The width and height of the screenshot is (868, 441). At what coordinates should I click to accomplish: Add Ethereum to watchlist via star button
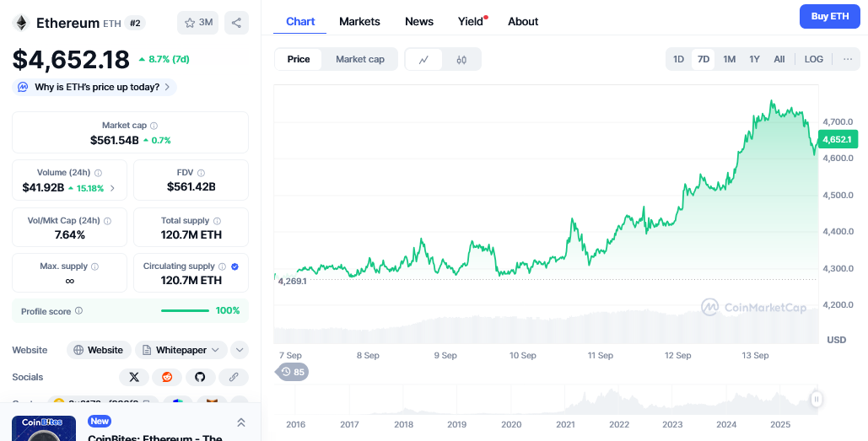pos(198,23)
